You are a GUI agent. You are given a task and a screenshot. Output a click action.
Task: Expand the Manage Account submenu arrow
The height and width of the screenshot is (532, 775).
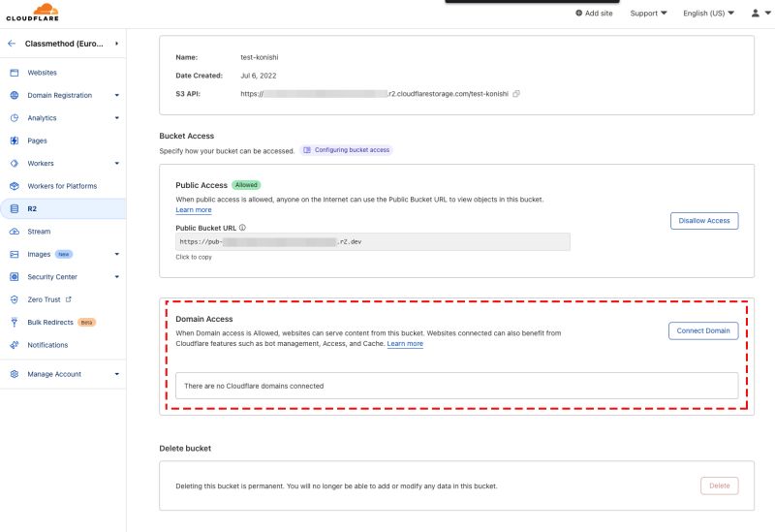tap(116, 374)
